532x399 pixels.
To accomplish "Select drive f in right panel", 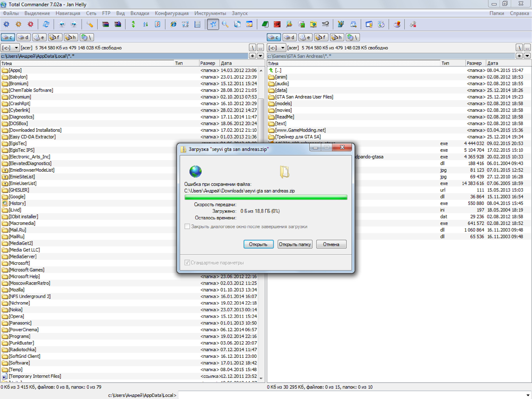I will [x=321, y=37].
